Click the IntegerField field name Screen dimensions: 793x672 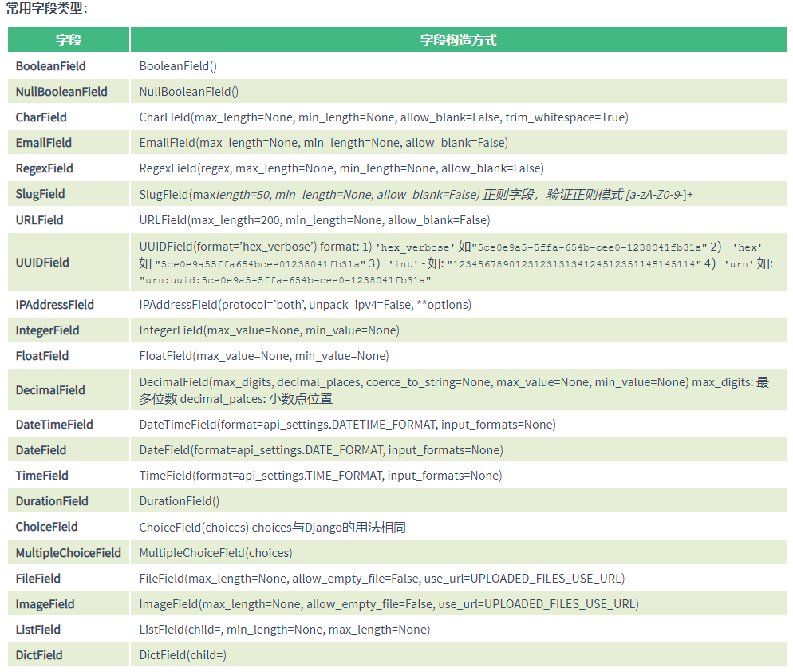point(48,330)
